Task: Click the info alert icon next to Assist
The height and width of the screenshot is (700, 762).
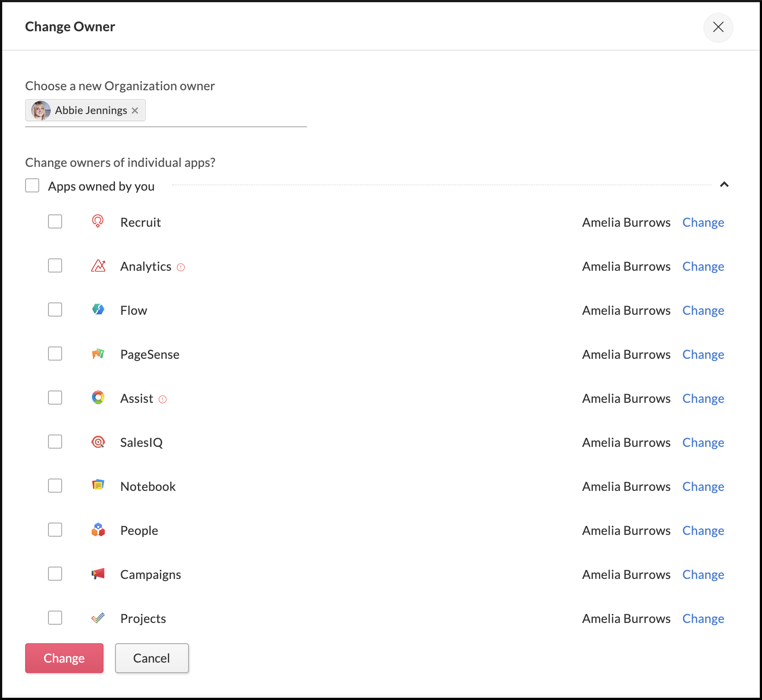Action: 163,399
